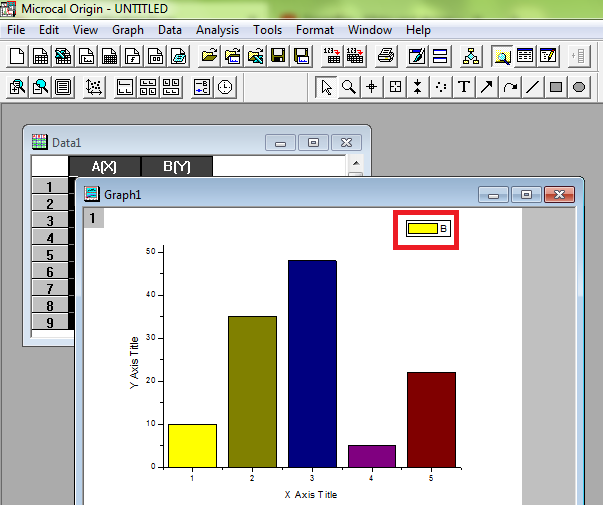Pick the magnifier Enlarger tool
This screenshot has width=603, height=505.
[348, 87]
